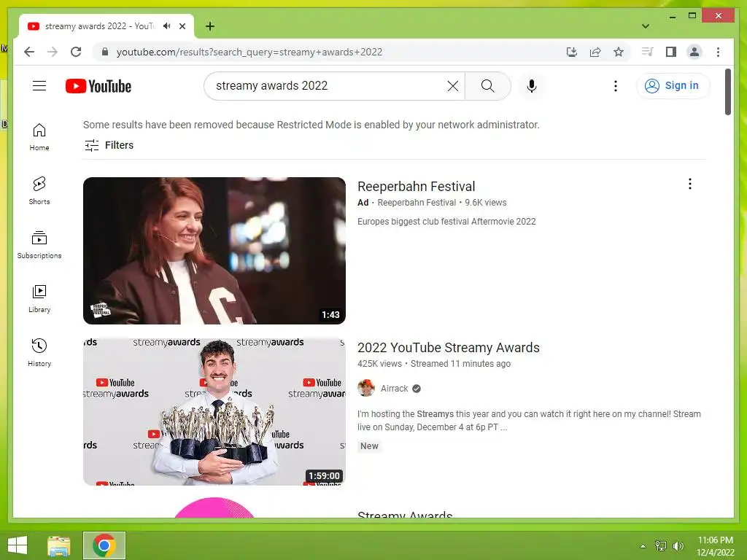Clear the search query with X
The width and height of the screenshot is (747, 560).
click(x=452, y=86)
